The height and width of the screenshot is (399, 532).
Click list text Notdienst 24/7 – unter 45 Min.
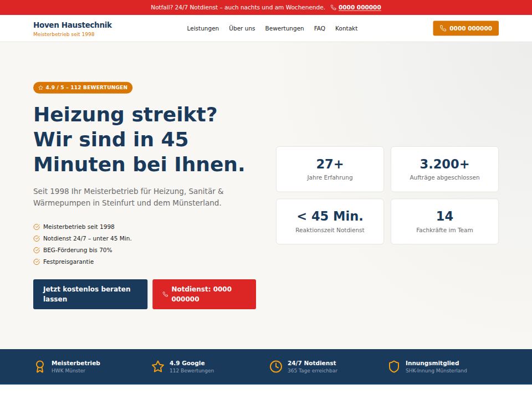(87, 238)
